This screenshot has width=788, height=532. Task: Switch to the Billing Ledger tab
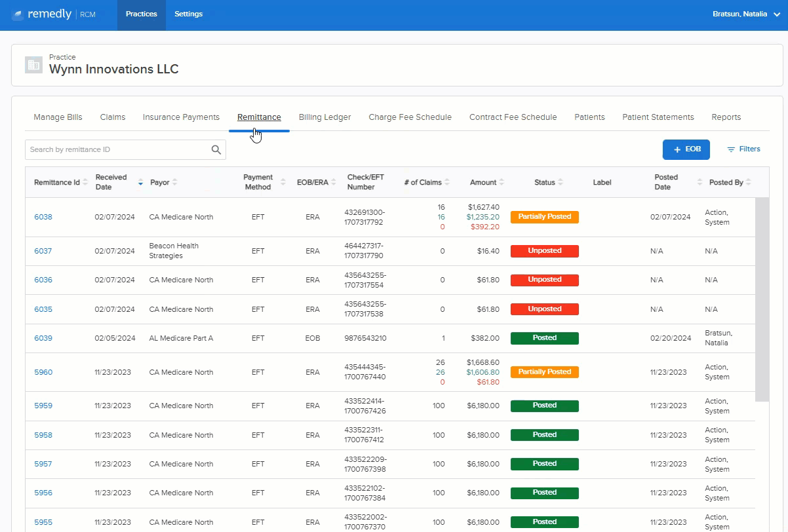click(325, 117)
